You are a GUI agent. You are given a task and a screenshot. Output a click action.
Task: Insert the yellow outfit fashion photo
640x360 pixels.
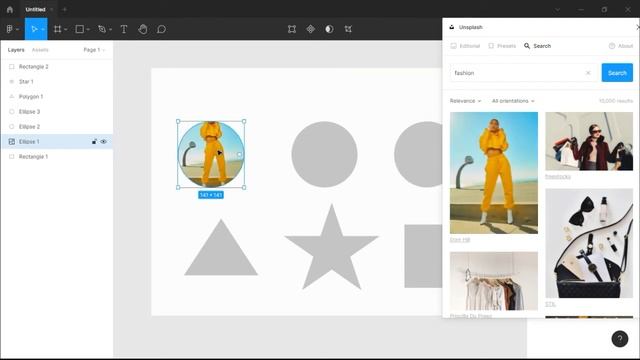494,173
